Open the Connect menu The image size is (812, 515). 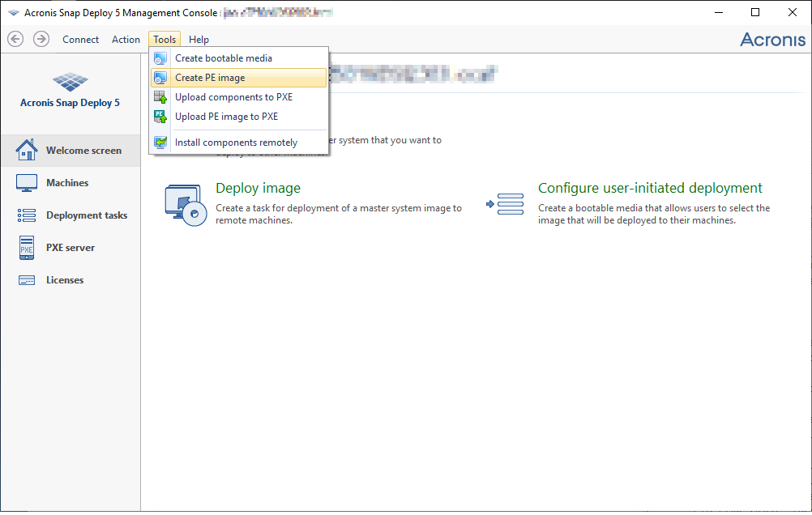(81, 40)
